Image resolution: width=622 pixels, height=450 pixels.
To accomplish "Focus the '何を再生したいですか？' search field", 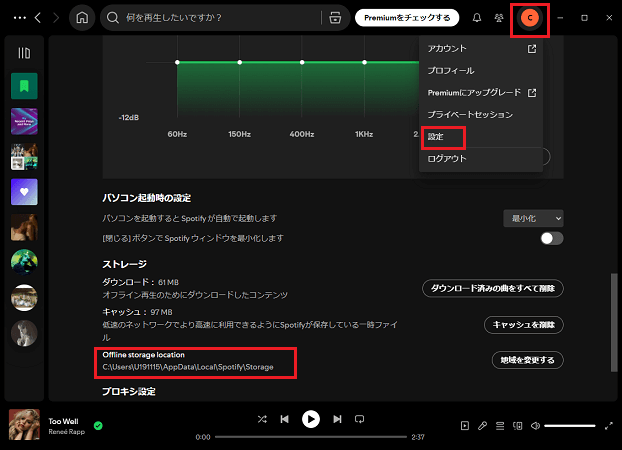I will (x=220, y=18).
